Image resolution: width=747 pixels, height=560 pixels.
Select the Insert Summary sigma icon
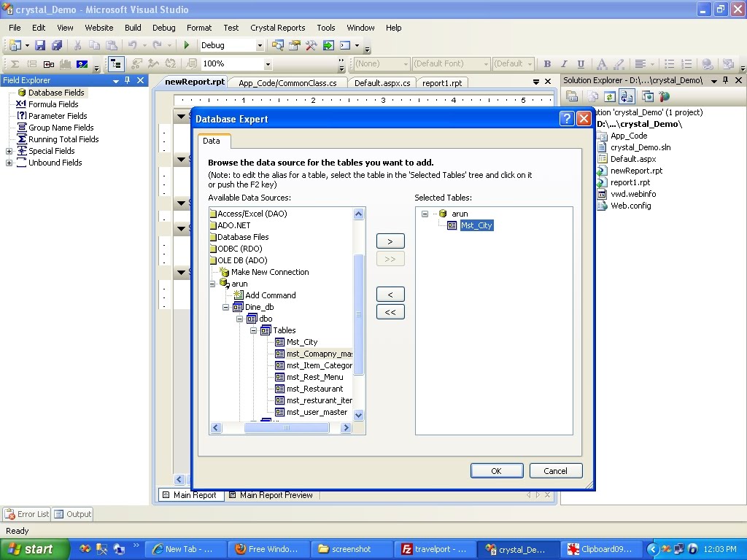14,63
